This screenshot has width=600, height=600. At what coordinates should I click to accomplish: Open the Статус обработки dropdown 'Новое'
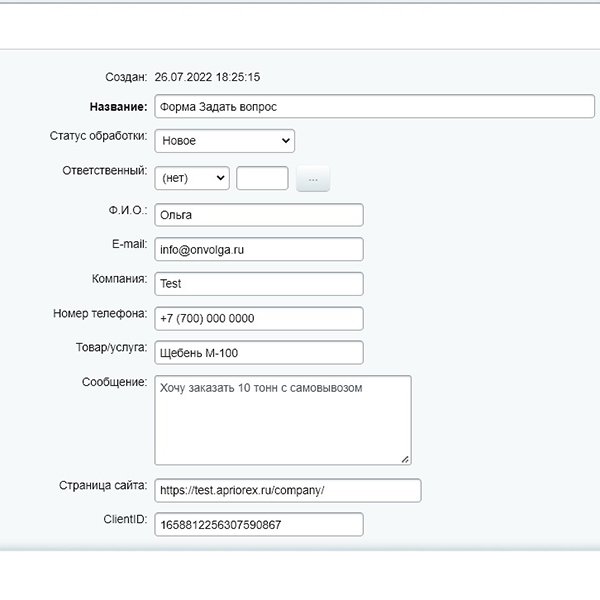(225, 141)
